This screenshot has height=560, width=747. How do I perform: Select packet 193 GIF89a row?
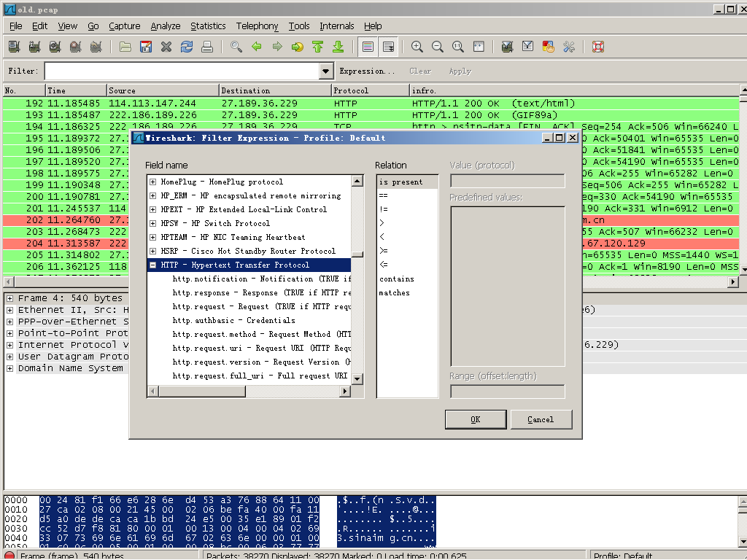(x=371, y=115)
